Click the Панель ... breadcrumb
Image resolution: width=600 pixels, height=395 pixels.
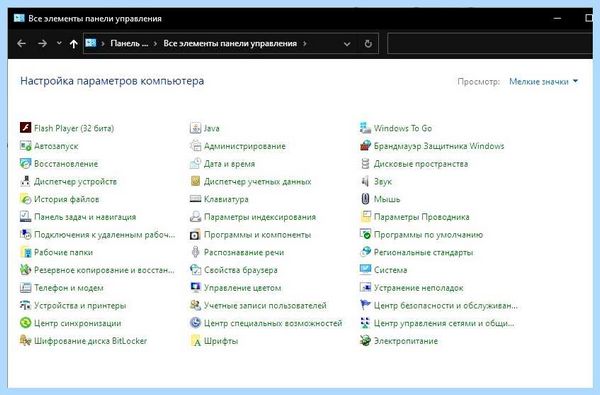pyautogui.click(x=129, y=44)
